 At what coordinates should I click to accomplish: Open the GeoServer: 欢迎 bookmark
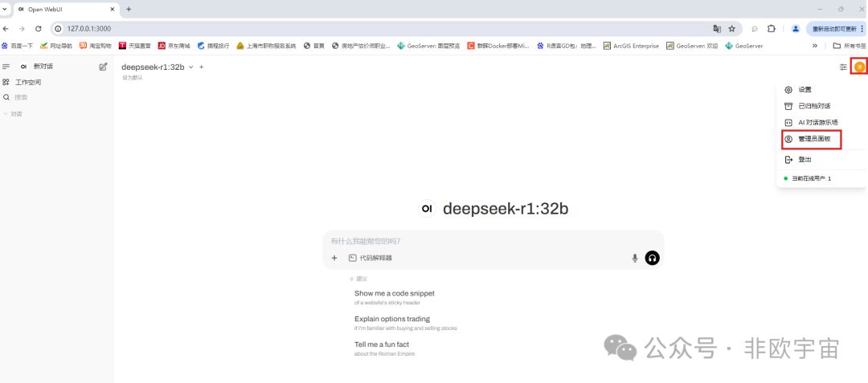tap(692, 46)
